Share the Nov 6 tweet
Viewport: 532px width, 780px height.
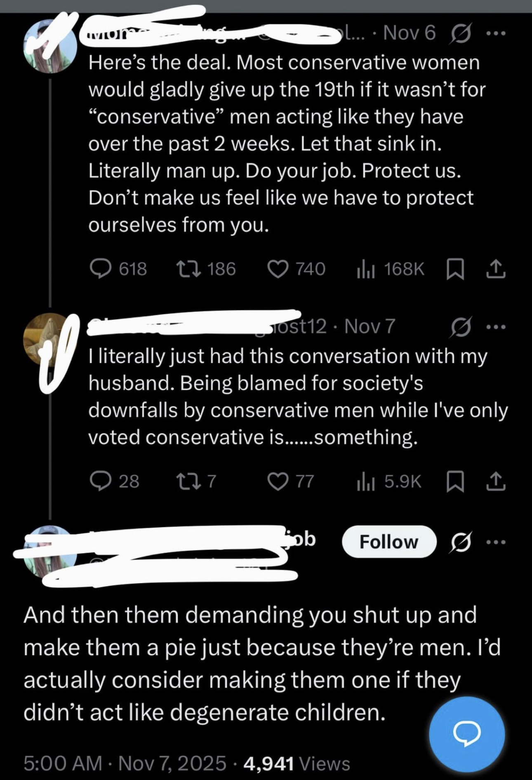pos(495,269)
